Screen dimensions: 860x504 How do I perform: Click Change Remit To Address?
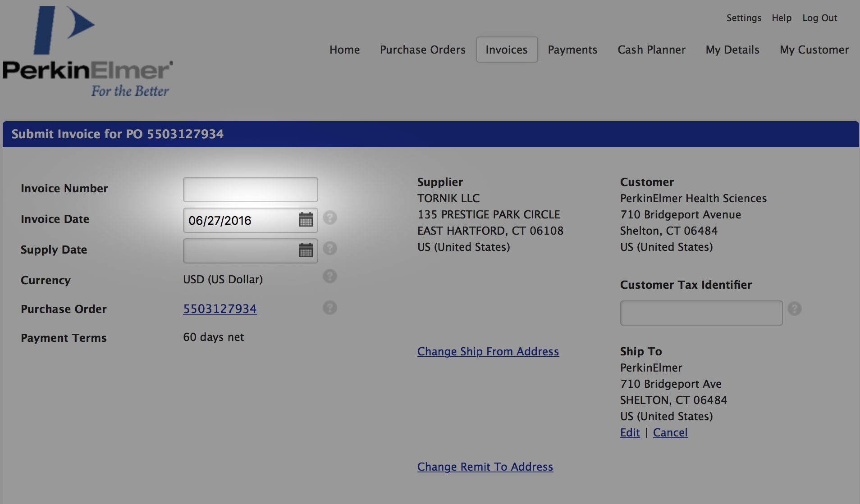485,467
